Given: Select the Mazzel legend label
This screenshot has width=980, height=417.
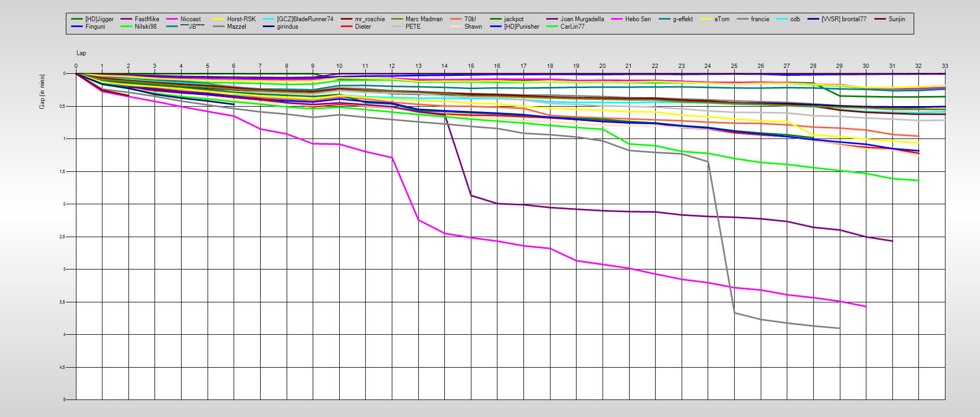Looking at the screenshot, I should point(236,27).
